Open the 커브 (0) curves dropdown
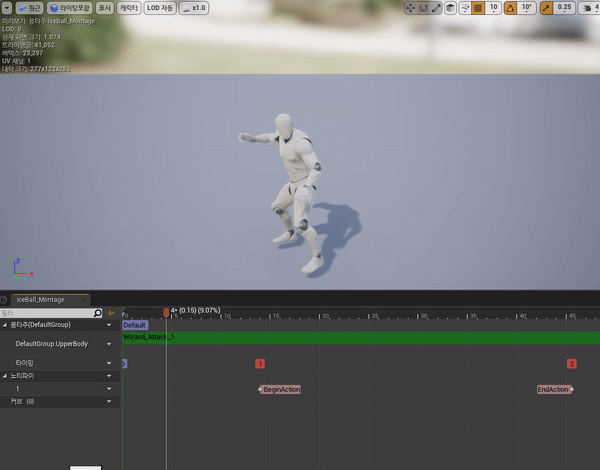The image size is (600, 470). point(109,401)
